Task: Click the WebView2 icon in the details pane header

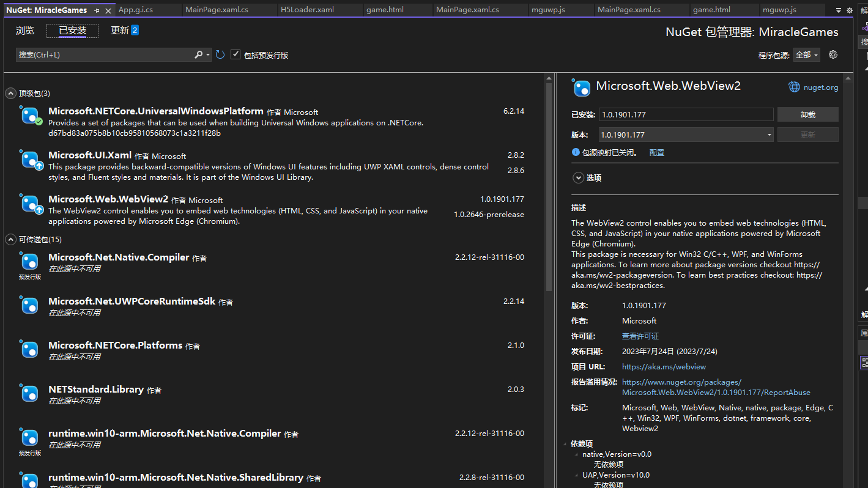Action: coord(582,87)
